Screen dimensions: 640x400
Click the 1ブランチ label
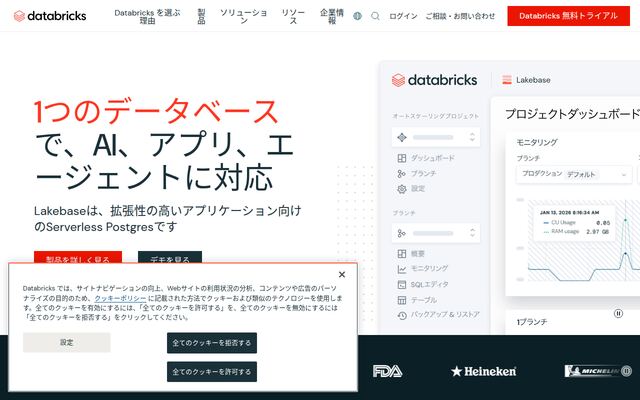pyautogui.click(x=531, y=322)
